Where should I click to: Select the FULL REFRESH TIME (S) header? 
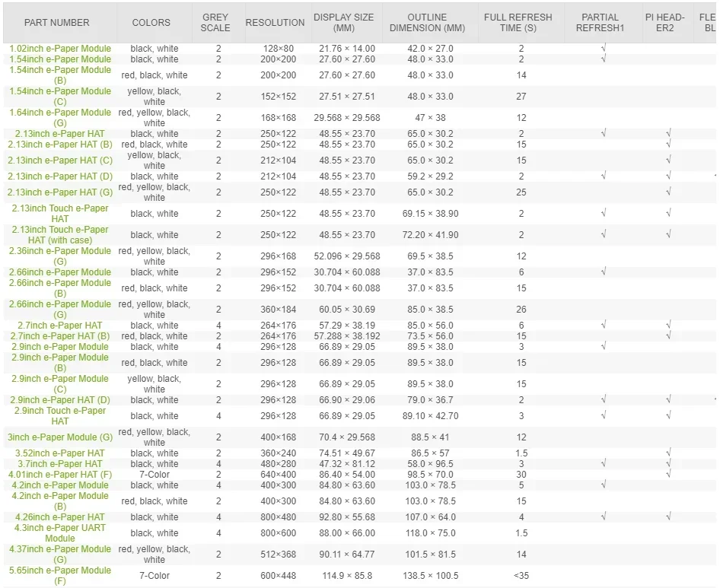point(518,23)
